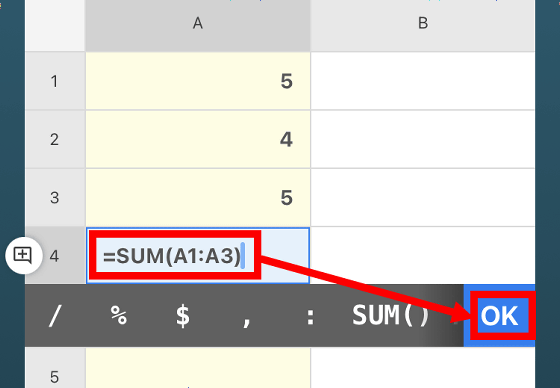Select empty cell B1
This screenshot has height=388, width=560.
pyautogui.click(x=423, y=81)
